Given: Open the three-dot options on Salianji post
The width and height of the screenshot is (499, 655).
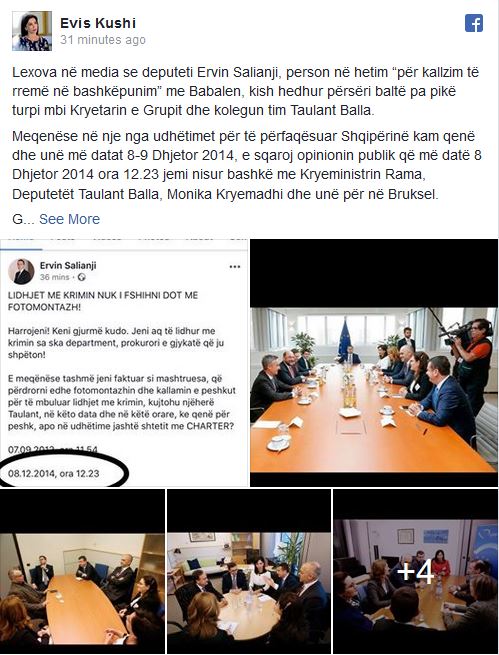Looking at the screenshot, I should click(x=235, y=267).
